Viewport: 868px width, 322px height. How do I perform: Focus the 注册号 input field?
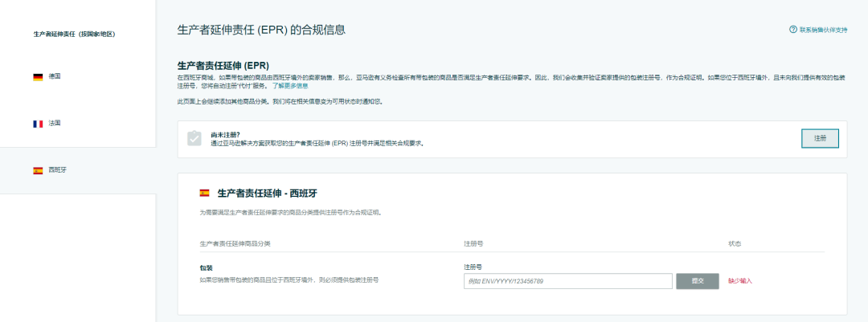point(567,281)
